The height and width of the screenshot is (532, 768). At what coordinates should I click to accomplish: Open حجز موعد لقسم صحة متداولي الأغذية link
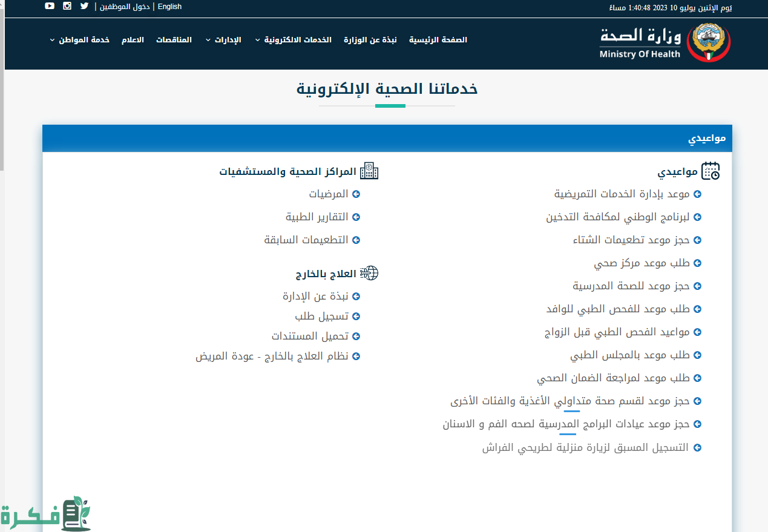coord(570,401)
